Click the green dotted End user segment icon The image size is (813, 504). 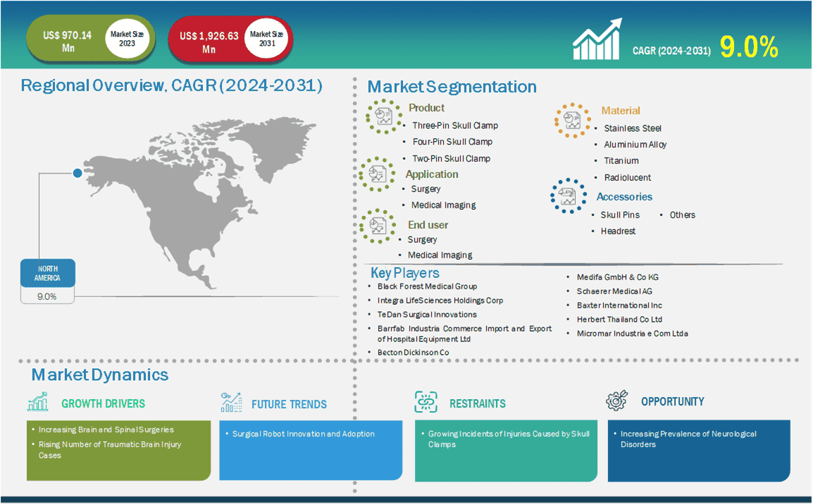[x=378, y=226]
